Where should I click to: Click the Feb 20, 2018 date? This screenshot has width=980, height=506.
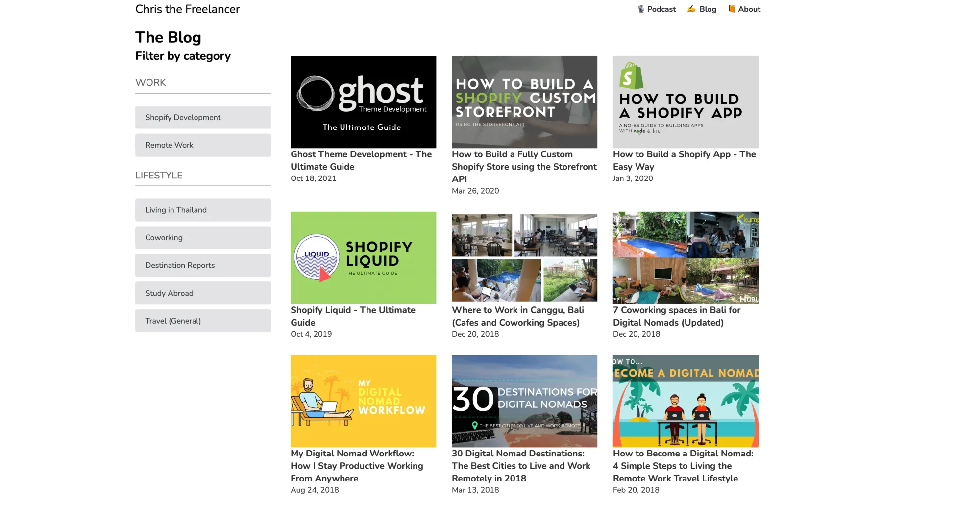(x=636, y=490)
